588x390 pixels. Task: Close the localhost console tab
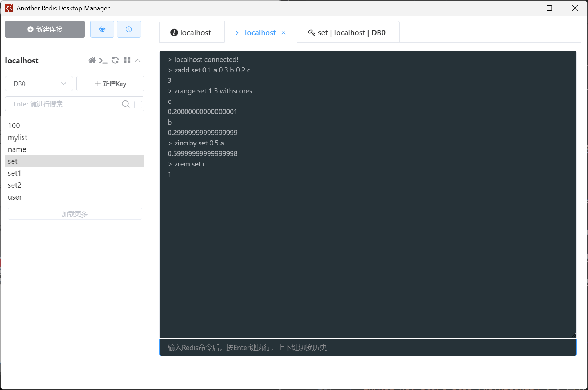[x=284, y=33]
